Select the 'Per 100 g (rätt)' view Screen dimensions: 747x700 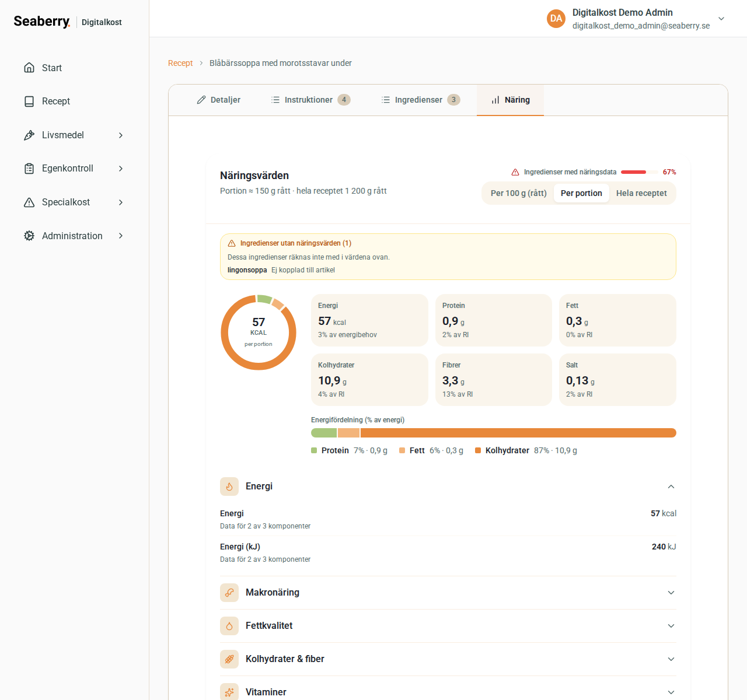(x=519, y=193)
